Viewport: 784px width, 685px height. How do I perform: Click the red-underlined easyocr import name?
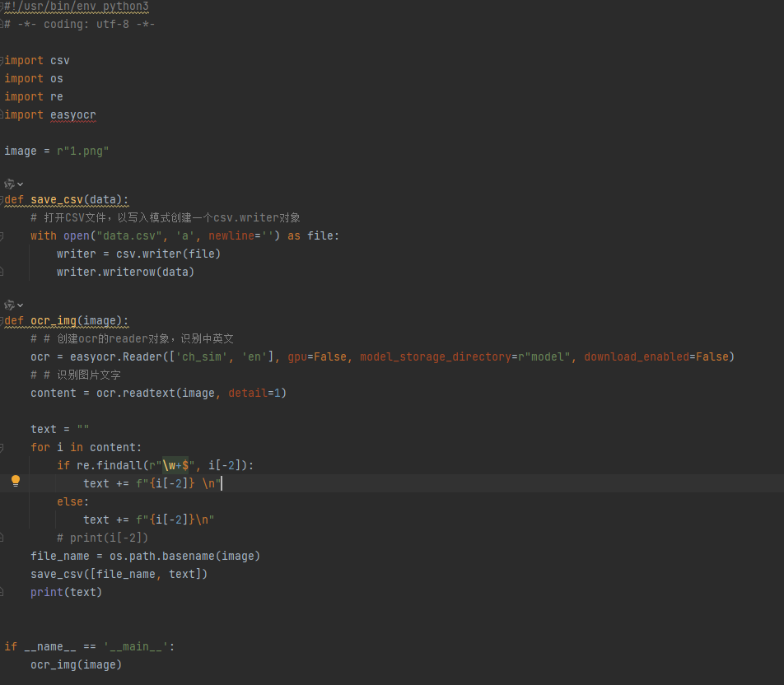tap(73, 115)
